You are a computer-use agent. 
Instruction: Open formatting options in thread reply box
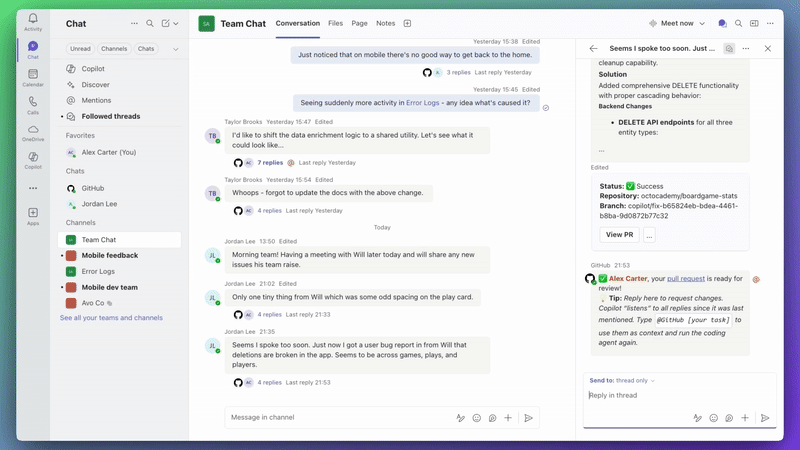697,418
